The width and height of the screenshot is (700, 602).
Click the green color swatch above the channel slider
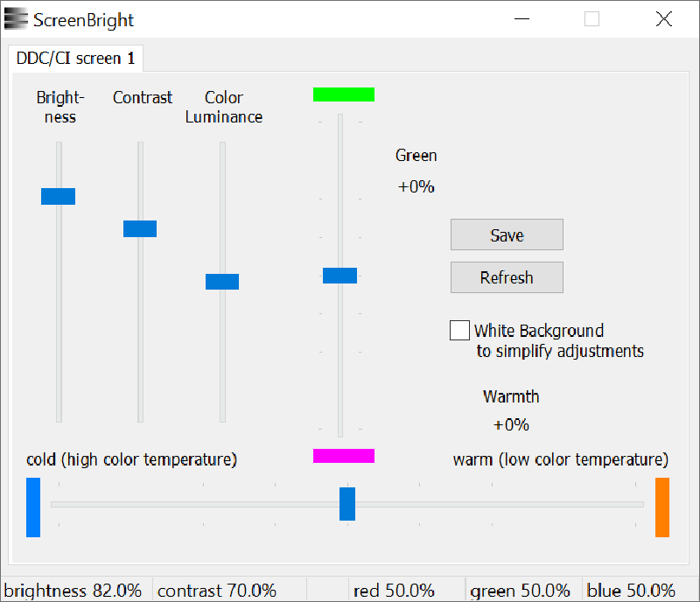(x=344, y=94)
